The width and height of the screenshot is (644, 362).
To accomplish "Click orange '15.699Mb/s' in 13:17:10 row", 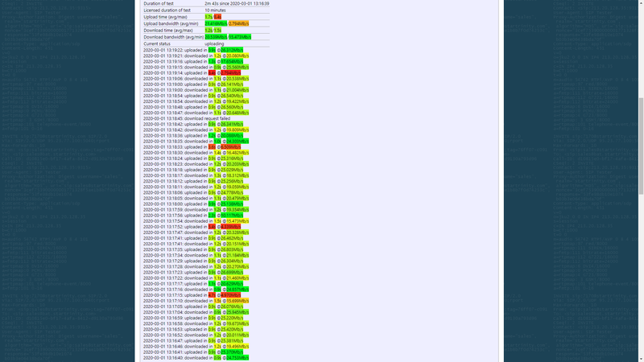I will pyautogui.click(x=237, y=301).
